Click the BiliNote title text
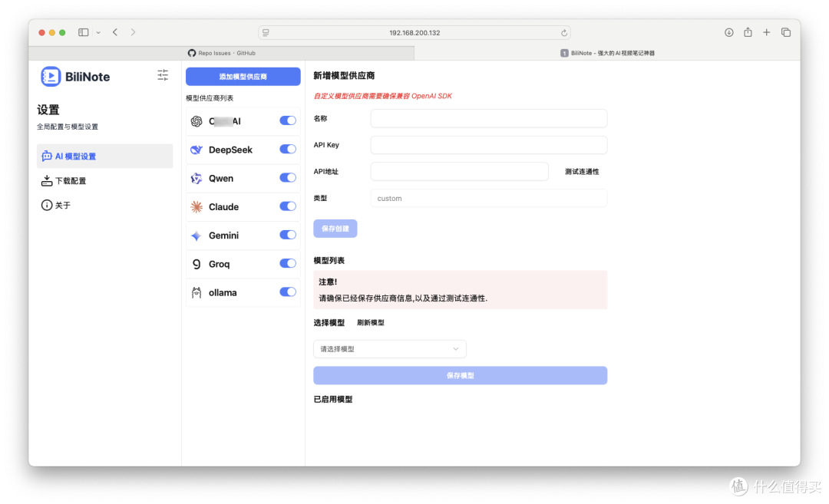This screenshot has width=829, height=504. point(88,77)
